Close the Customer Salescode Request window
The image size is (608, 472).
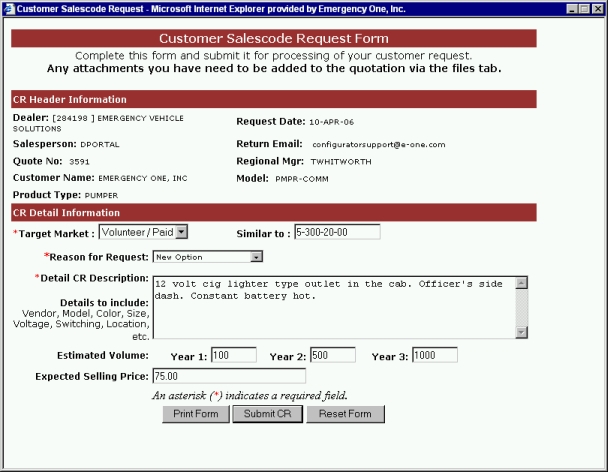tap(598, 9)
